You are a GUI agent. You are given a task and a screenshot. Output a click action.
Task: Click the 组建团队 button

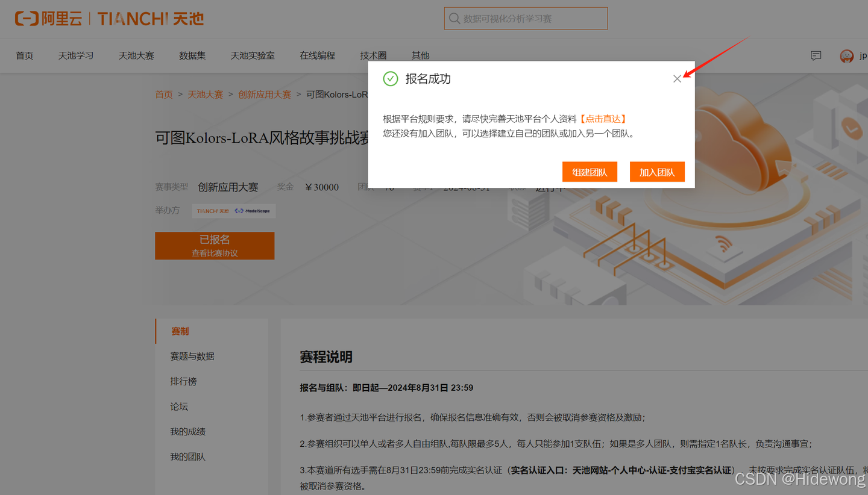coord(590,172)
